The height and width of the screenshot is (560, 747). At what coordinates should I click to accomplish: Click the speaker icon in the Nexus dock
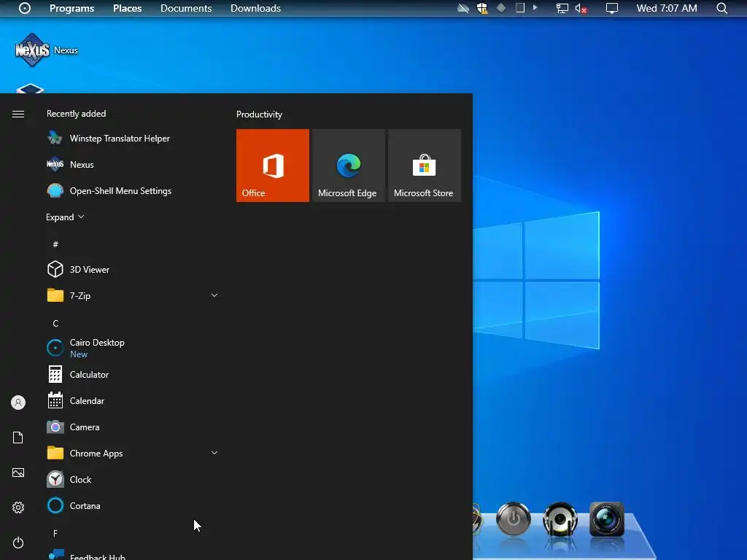click(560, 519)
